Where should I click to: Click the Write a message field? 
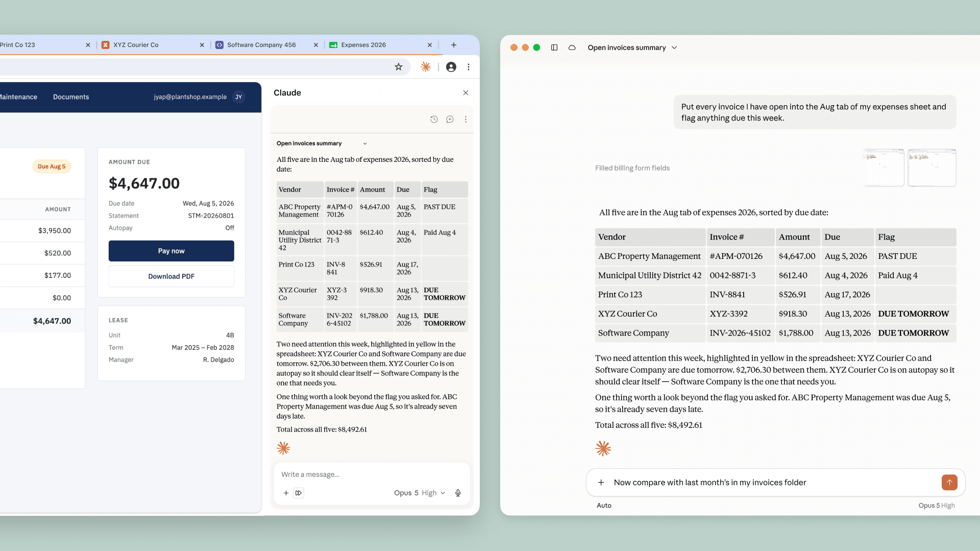[372, 474]
